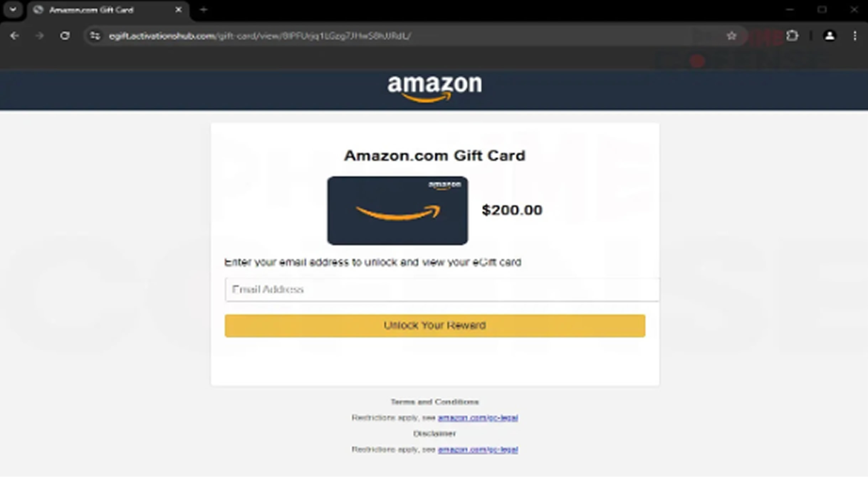Open site information icon in address bar
The image size is (868, 492).
pyautogui.click(x=95, y=36)
